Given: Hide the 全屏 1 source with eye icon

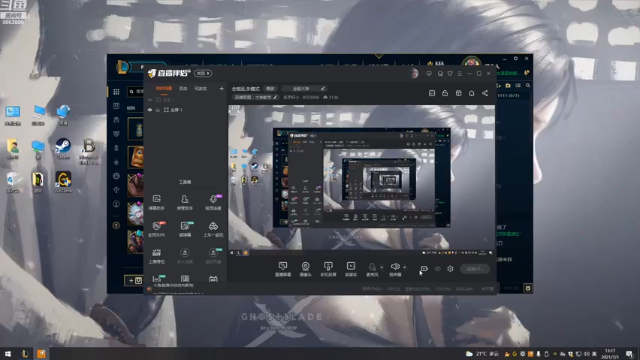Looking at the screenshot, I should (x=150, y=110).
